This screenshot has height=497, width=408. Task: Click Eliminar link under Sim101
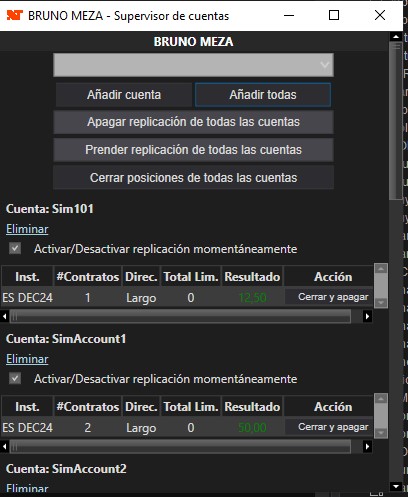point(27,229)
